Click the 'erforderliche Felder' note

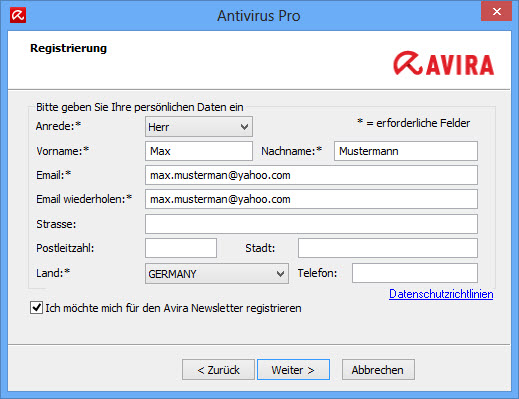413,123
